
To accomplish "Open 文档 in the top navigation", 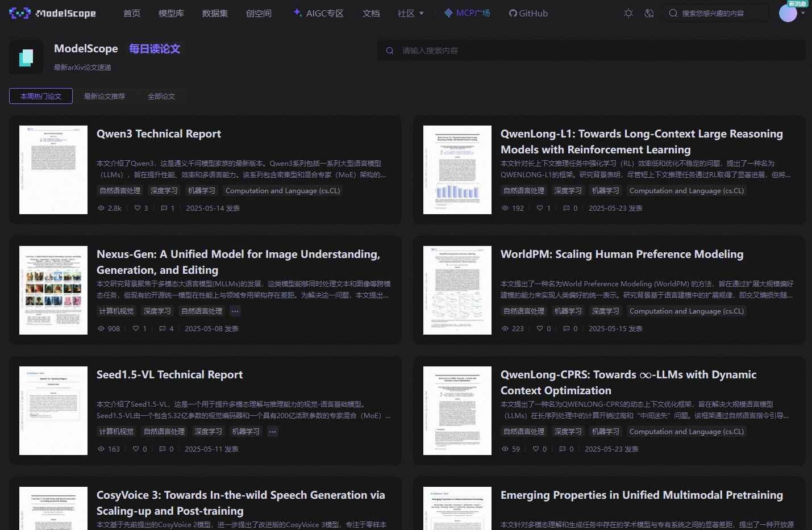I will 371,13.
